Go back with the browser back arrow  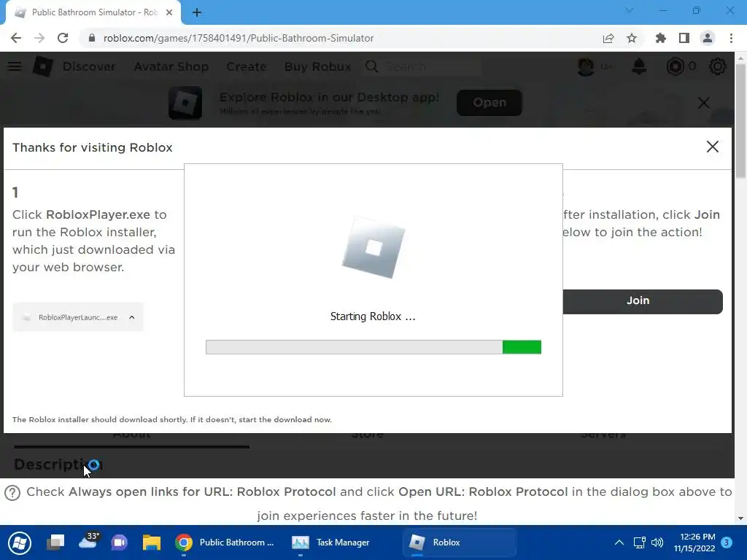coord(16,38)
